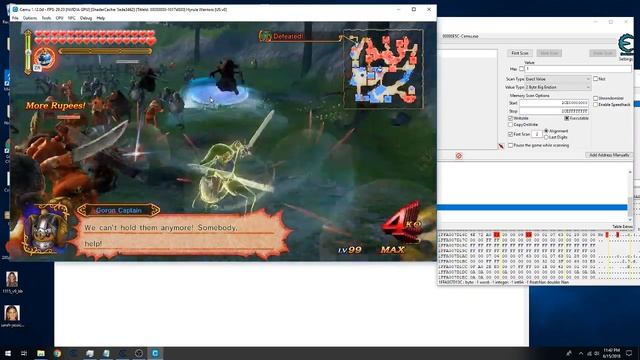
Task: Toggle the Fast Scan checkbox
Action: coord(510,134)
